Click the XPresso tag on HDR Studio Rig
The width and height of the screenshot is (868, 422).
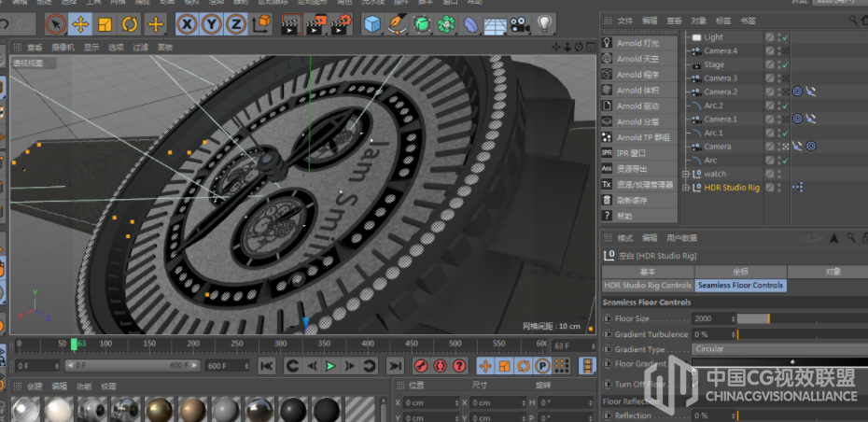click(x=798, y=187)
